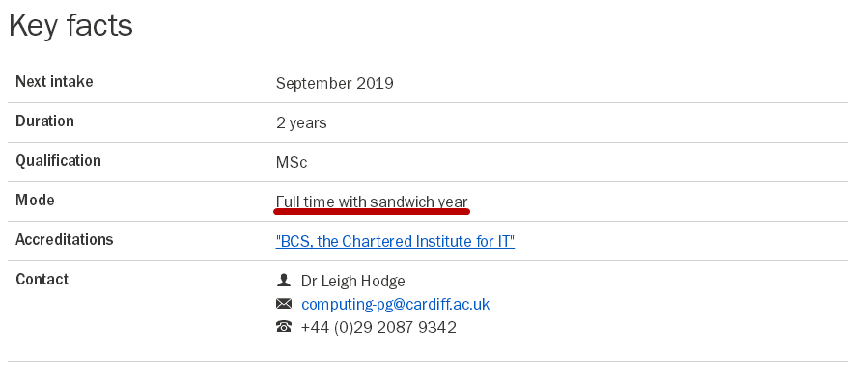Select the September 2019 value

tap(335, 83)
